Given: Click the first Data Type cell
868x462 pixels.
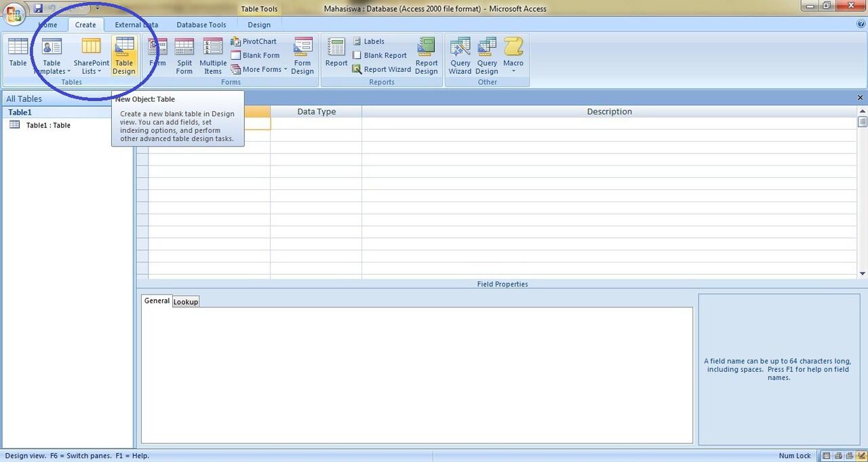Looking at the screenshot, I should (316, 123).
